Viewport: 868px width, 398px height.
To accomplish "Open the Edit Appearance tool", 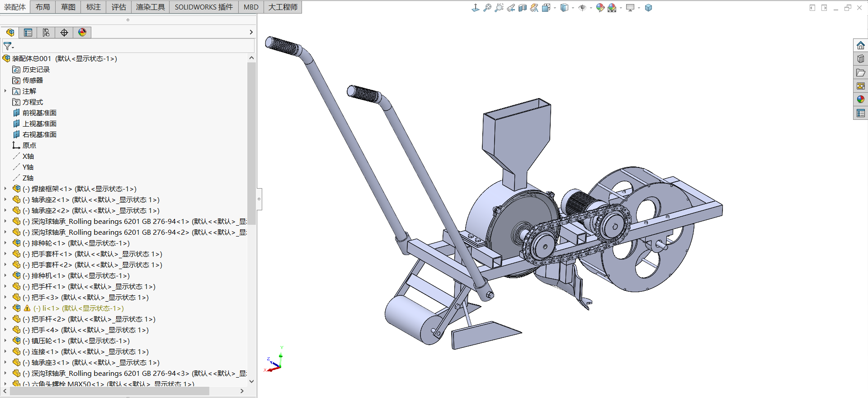I will click(600, 8).
